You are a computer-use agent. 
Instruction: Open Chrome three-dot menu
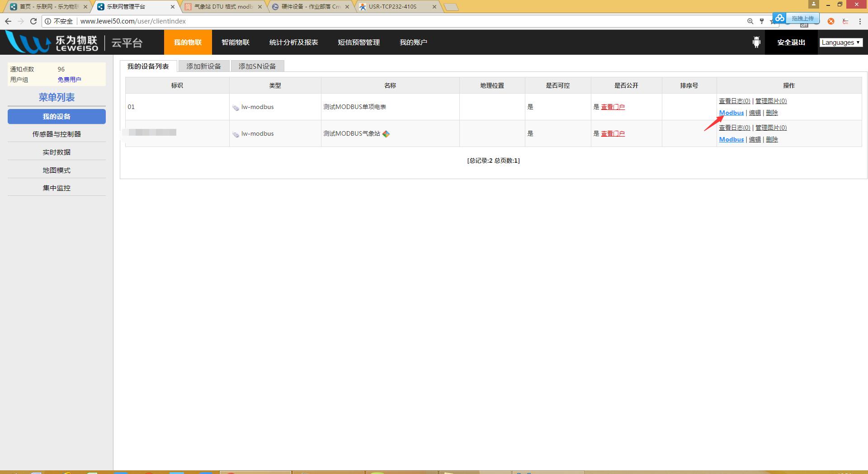(x=860, y=21)
